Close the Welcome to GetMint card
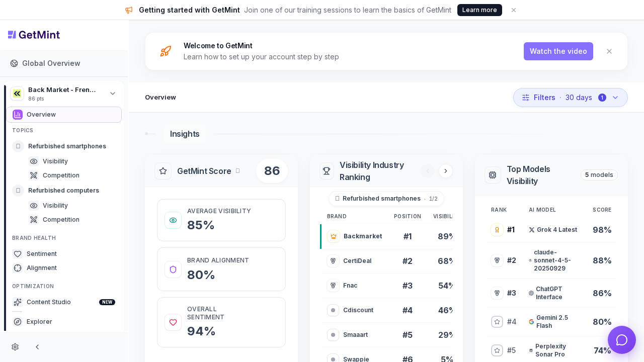Viewport: 644px width, 362px height. coord(609,51)
